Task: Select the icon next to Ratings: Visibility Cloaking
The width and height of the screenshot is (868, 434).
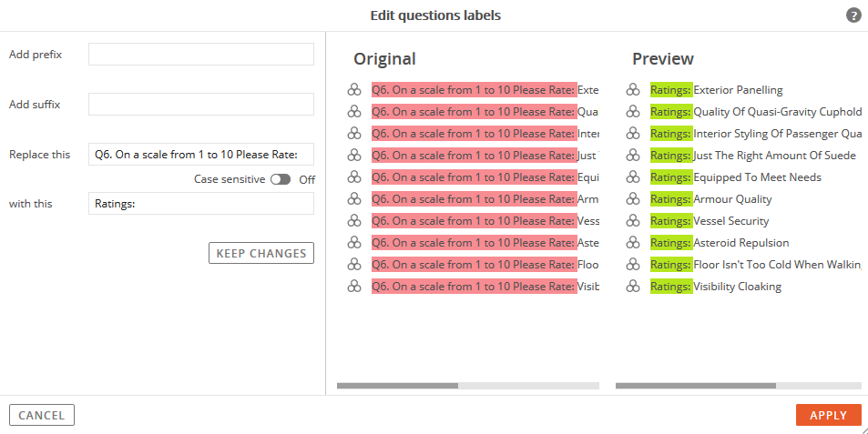Action: point(633,287)
